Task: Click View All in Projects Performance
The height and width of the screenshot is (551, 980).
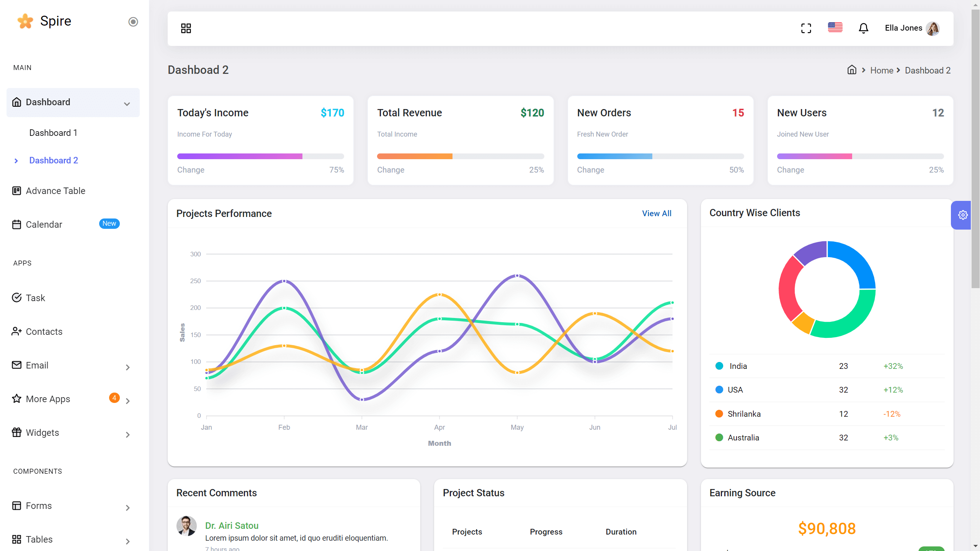Action: click(x=657, y=214)
